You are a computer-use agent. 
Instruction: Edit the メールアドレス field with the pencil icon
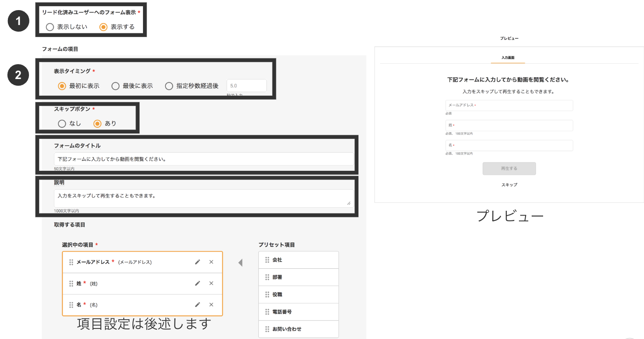[197, 262]
